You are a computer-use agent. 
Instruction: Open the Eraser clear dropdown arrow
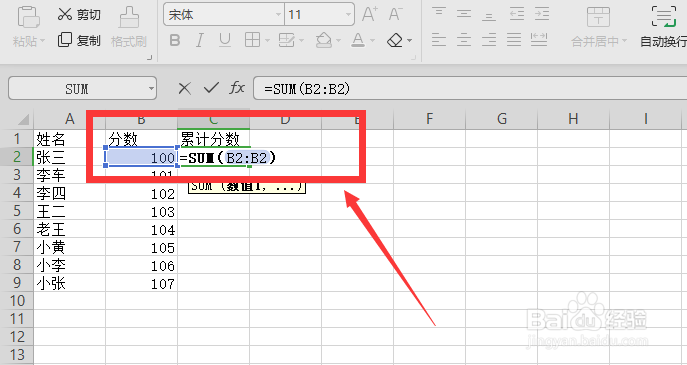[409, 41]
